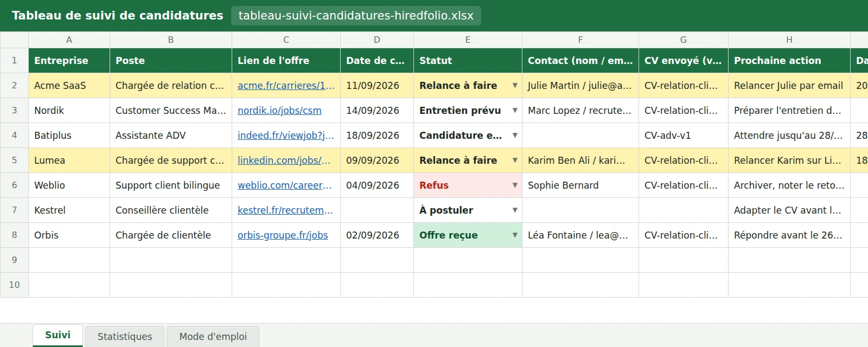
Task: Follow the orbis-groupe.fr/jobs link
Action: [x=283, y=235]
